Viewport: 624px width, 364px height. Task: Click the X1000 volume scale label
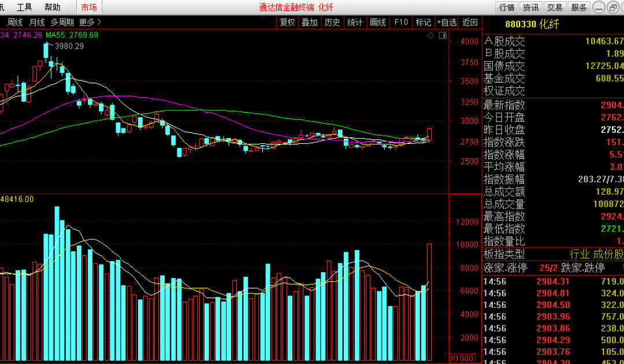[462, 358]
